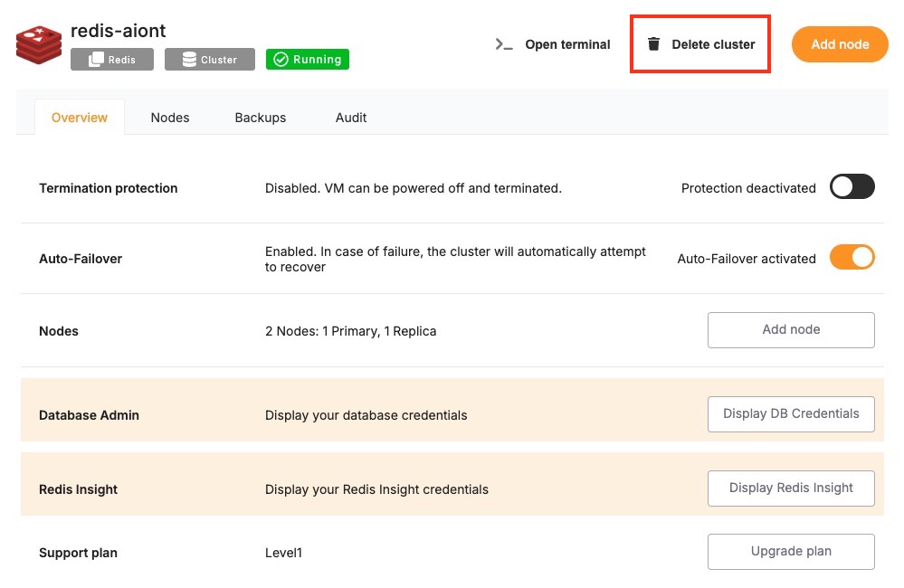Click the red Redis stack logo
The height and width of the screenshot is (588, 904).
[39, 44]
